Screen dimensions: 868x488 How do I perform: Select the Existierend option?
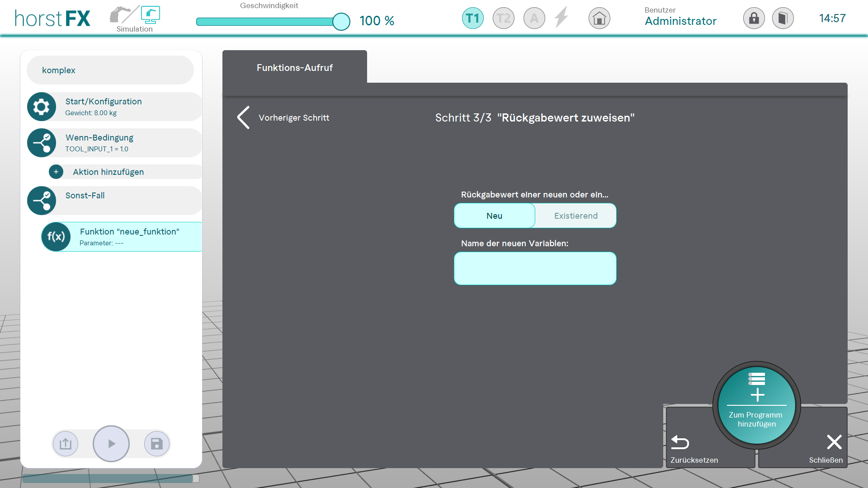pyautogui.click(x=576, y=216)
